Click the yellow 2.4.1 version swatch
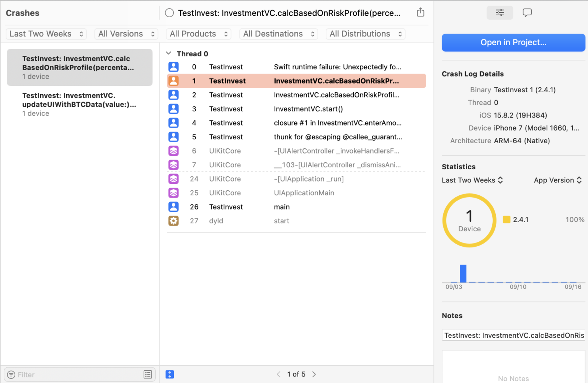The width and height of the screenshot is (588, 383). click(x=506, y=219)
